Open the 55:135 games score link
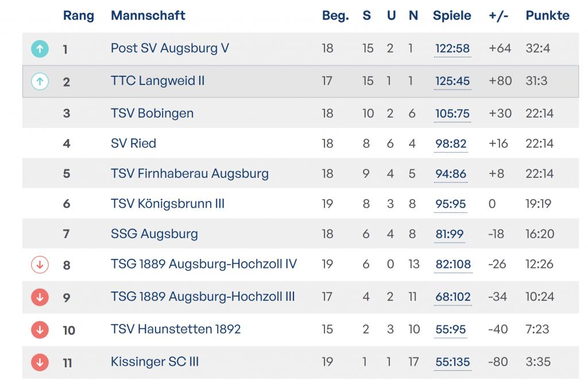 [452, 362]
